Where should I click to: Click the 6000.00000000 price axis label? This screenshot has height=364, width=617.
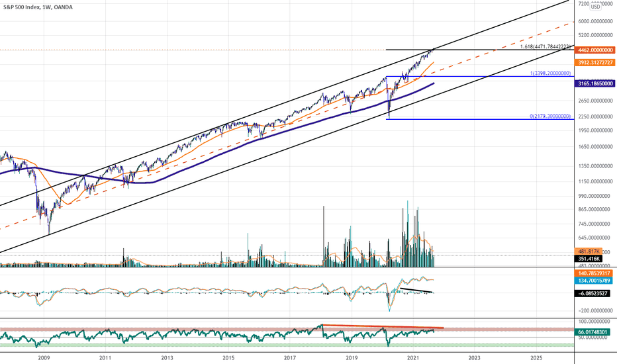click(x=595, y=22)
